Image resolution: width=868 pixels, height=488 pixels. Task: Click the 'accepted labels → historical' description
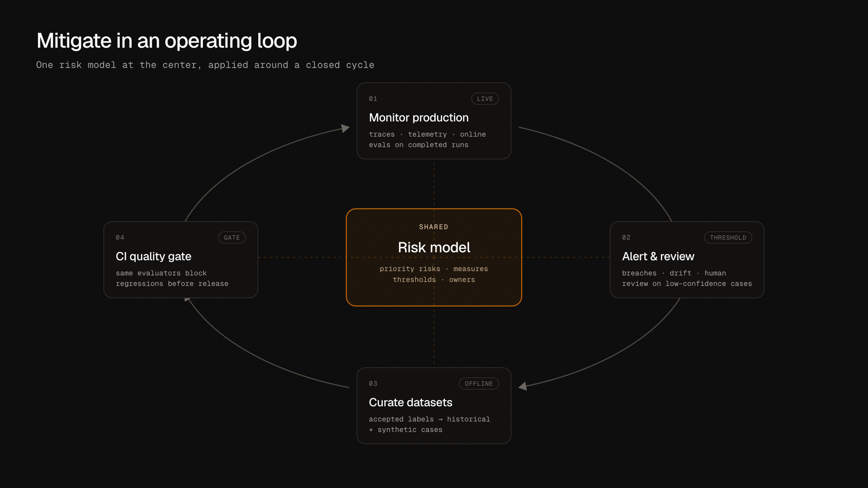[429, 424]
